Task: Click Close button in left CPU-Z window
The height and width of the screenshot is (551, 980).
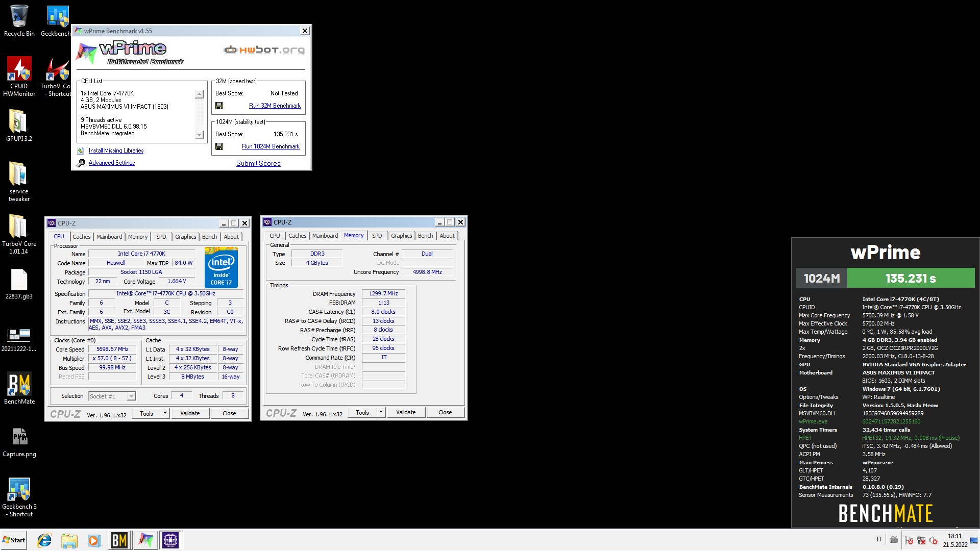Action: 229,413
